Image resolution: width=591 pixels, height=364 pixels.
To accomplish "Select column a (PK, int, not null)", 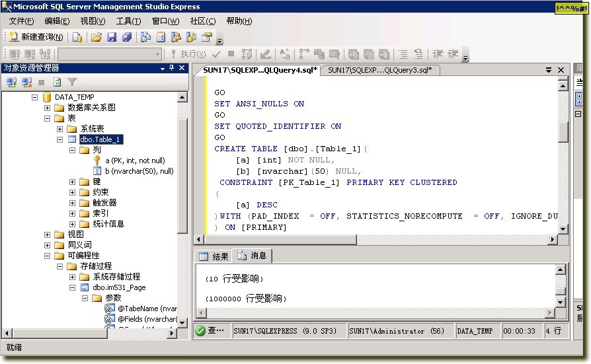I will pyautogui.click(x=135, y=161).
